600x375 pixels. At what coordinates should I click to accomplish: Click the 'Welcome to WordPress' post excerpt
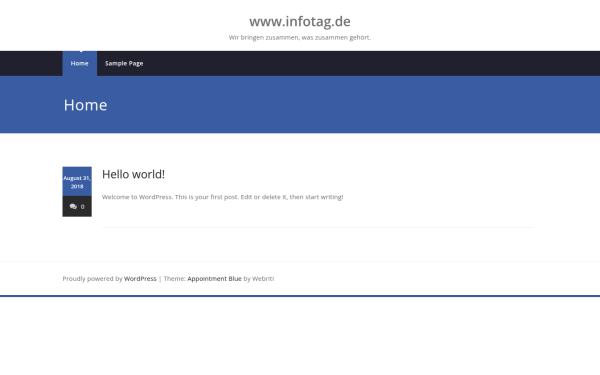[x=222, y=197]
